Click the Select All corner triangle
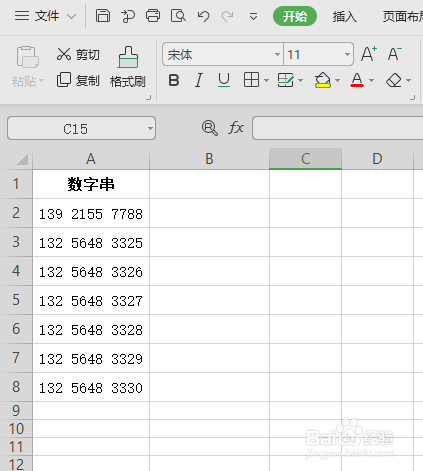Screen dimensions: 423x471 [x=22, y=160]
